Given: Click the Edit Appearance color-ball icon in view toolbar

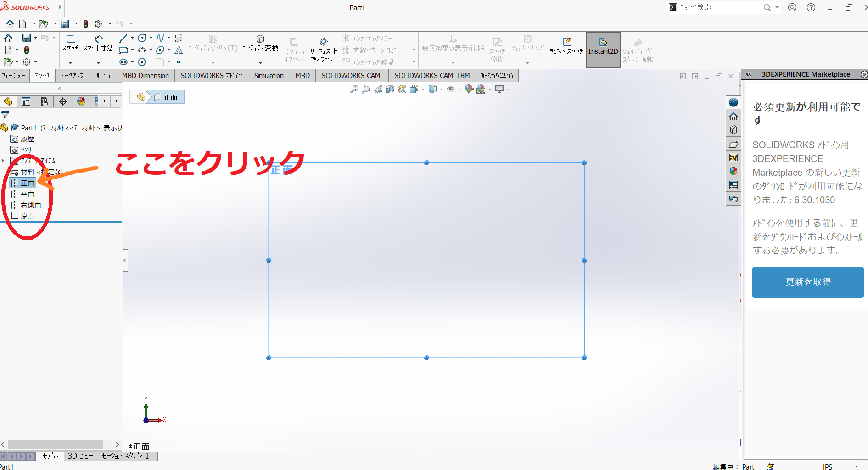Looking at the screenshot, I should [469, 90].
